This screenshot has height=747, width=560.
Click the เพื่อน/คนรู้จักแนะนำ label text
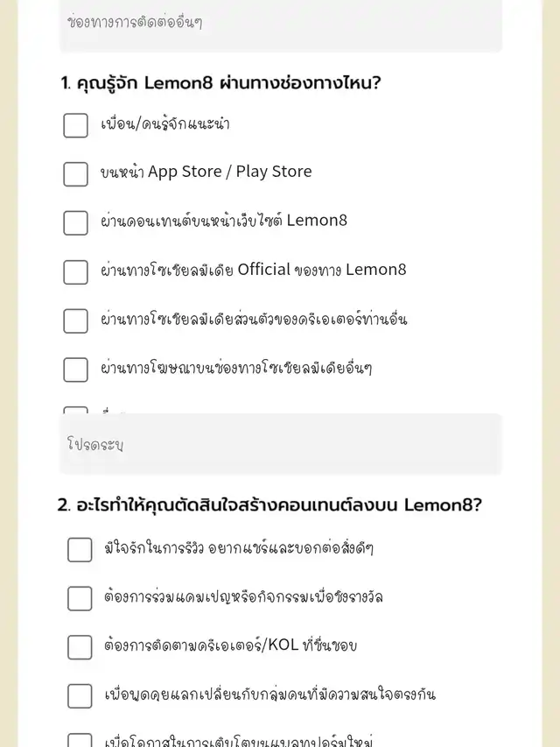[165, 123]
